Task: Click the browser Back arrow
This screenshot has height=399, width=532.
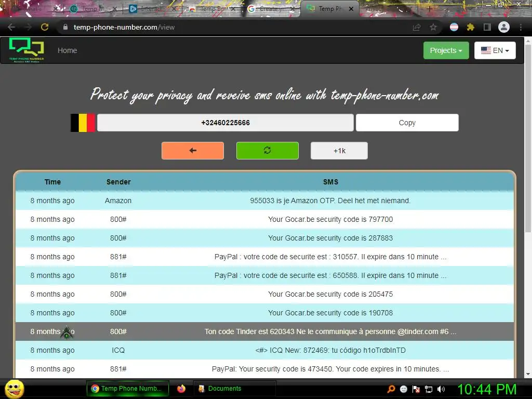Action: pos(11,27)
